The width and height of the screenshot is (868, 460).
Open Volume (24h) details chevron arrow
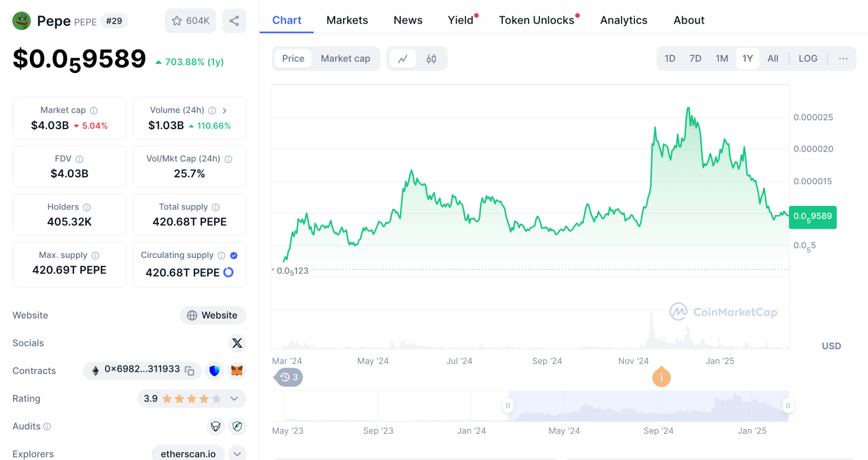(225, 111)
